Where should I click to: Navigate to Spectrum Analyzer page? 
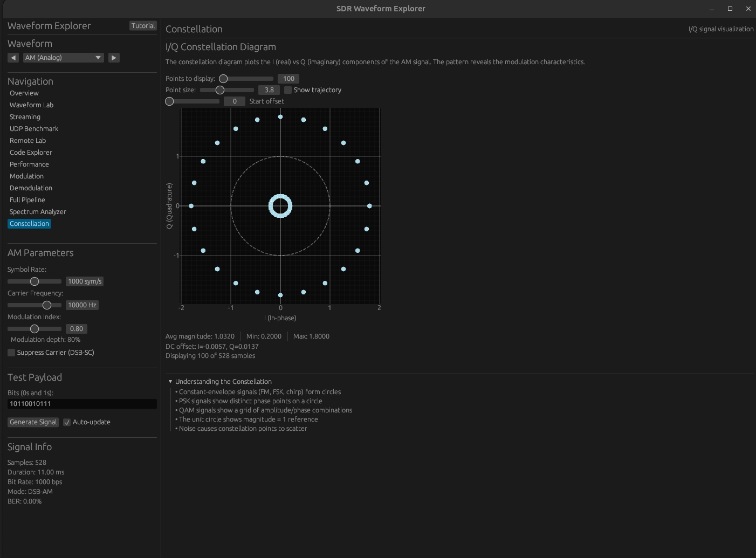pyautogui.click(x=38, y=212)
